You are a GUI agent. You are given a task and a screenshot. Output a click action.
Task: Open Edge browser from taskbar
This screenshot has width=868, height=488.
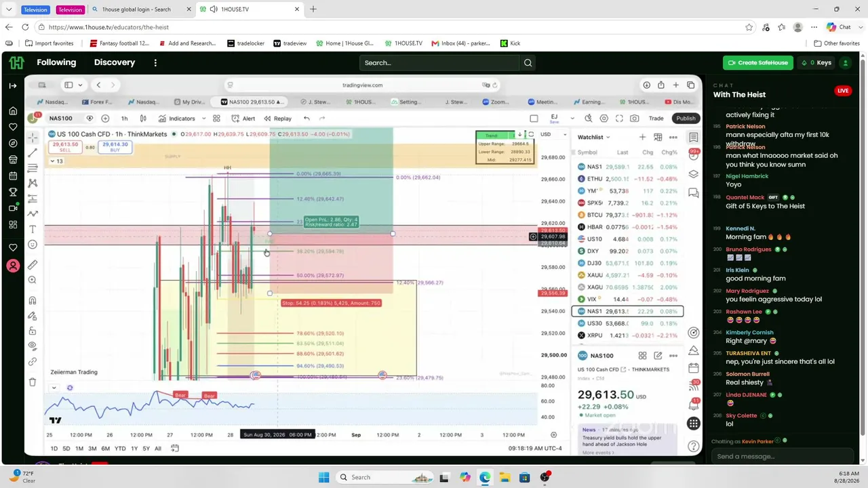point(485,477)
